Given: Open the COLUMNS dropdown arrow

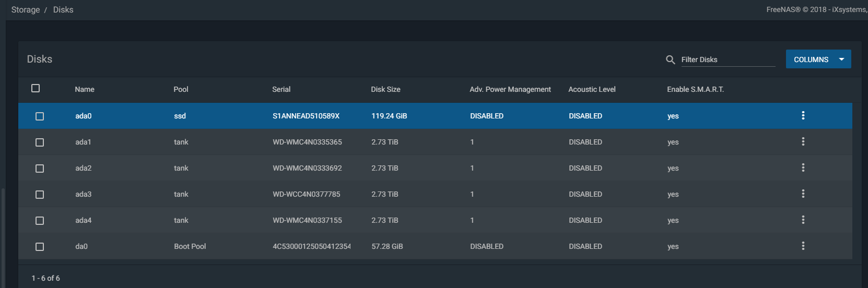Looking at the screenshot, I should 841,59.
